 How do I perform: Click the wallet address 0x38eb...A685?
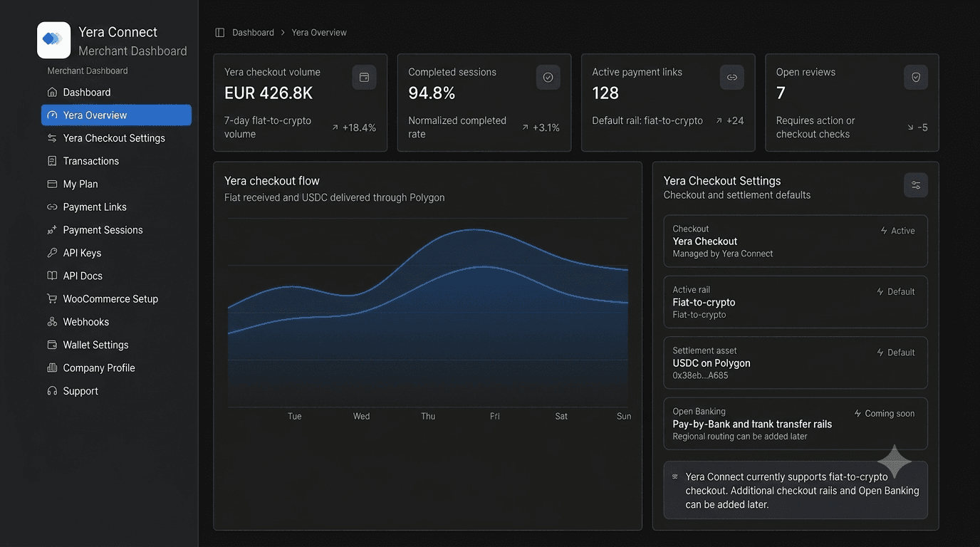click(700, 375)
